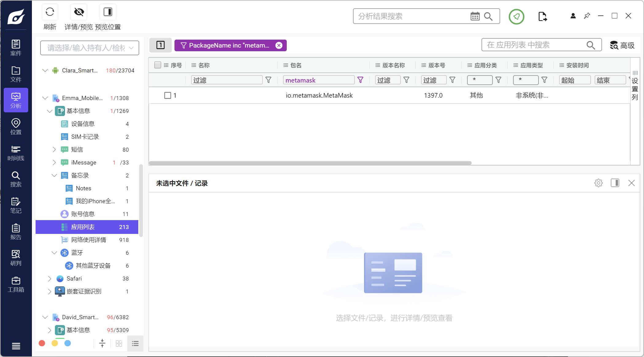Viewport: 644px width, 357px height.
Task: Open preview panel settings gear
Action: [598, 183]
